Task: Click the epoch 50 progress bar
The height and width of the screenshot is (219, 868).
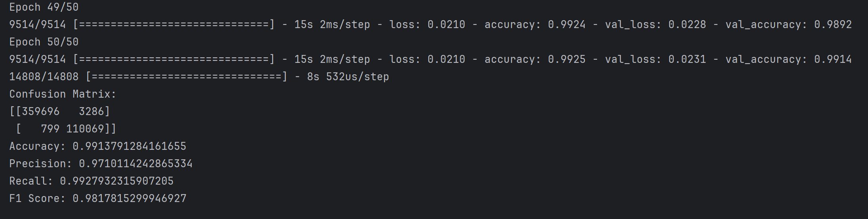Action: pos(174,59)
